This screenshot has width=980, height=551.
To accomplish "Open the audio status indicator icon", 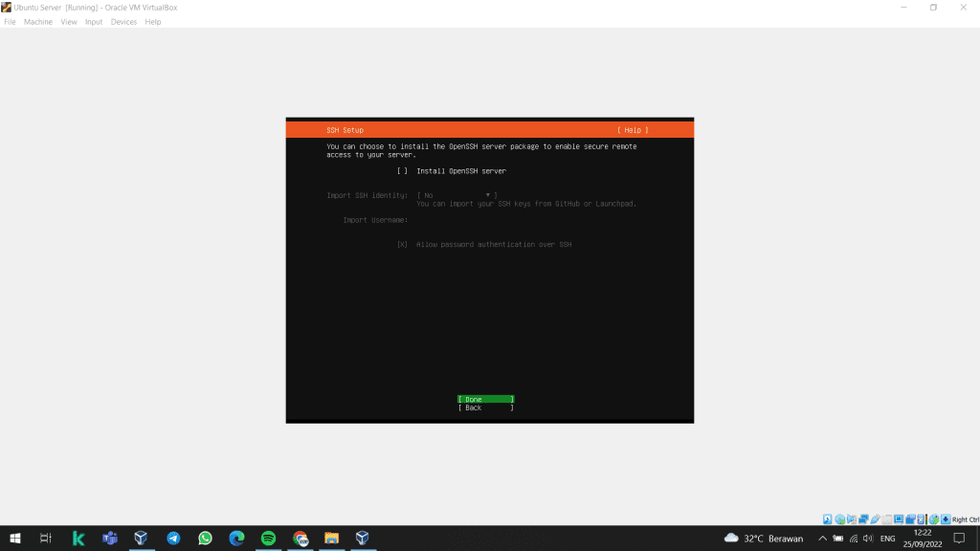I will [852, 519].
